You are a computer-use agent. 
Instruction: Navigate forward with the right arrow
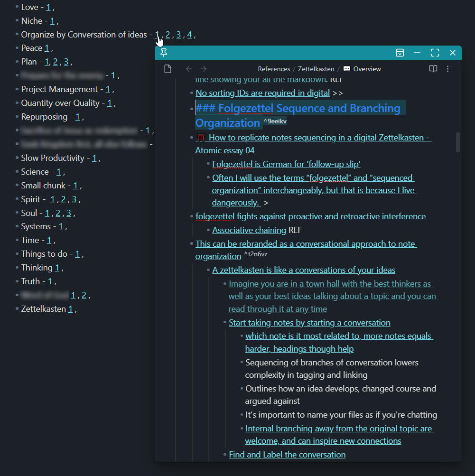204,69
